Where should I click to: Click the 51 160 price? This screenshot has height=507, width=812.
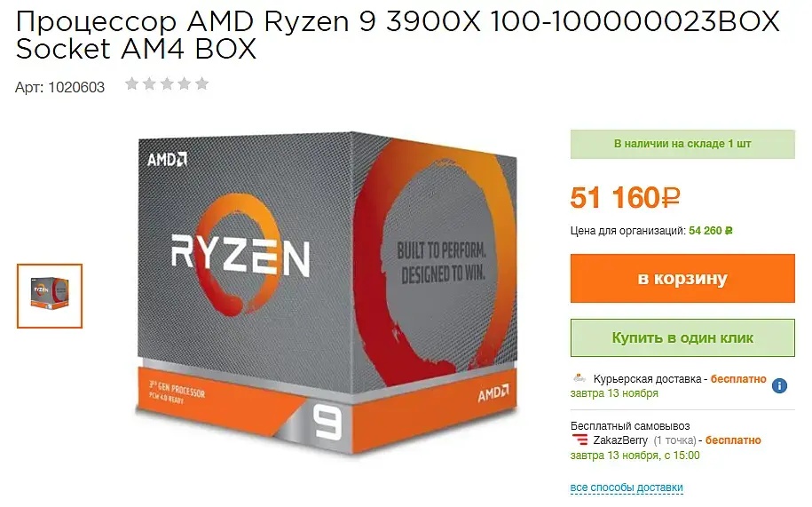[x=625, y=198]
